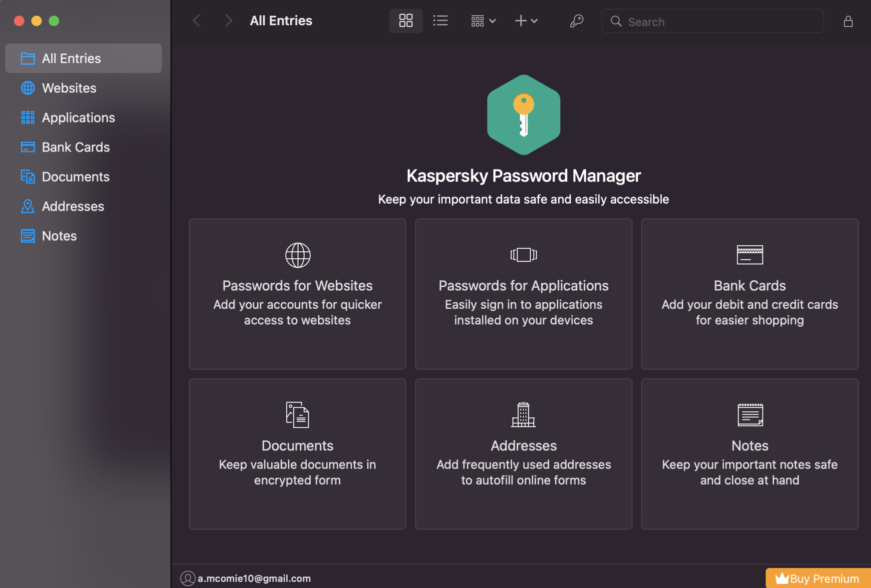Screen dimensions: 871x588
Task: Switch to grid view
Action: point(406,20)
